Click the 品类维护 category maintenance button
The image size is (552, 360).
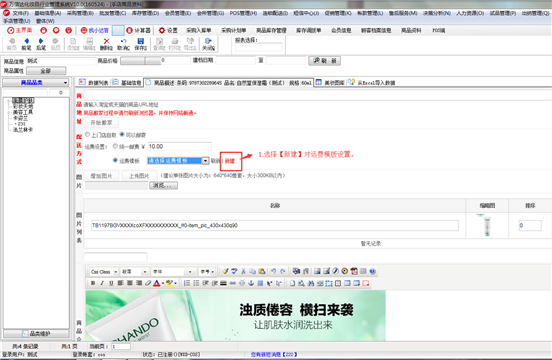[36, 333]
